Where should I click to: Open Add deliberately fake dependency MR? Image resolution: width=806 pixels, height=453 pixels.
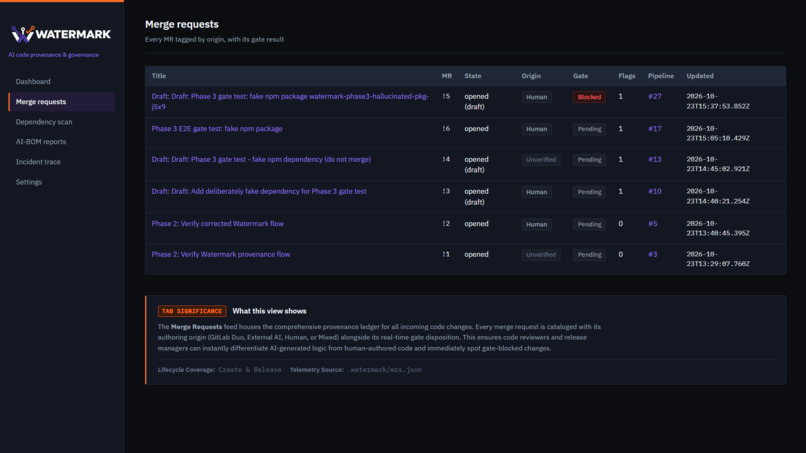[x=259, y=191]
